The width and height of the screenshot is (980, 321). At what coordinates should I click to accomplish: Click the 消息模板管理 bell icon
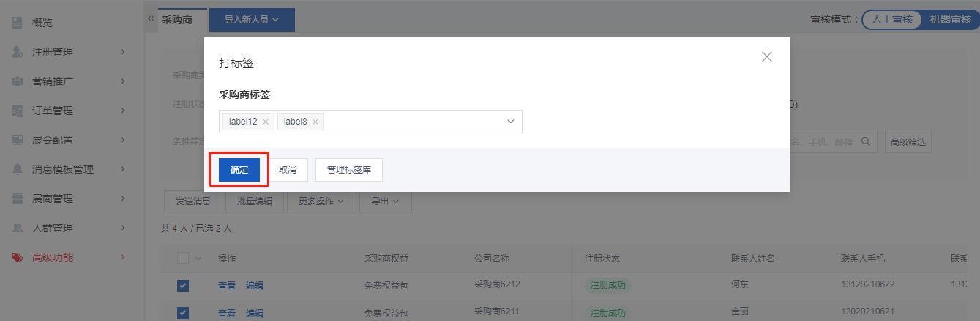(18, 169)
